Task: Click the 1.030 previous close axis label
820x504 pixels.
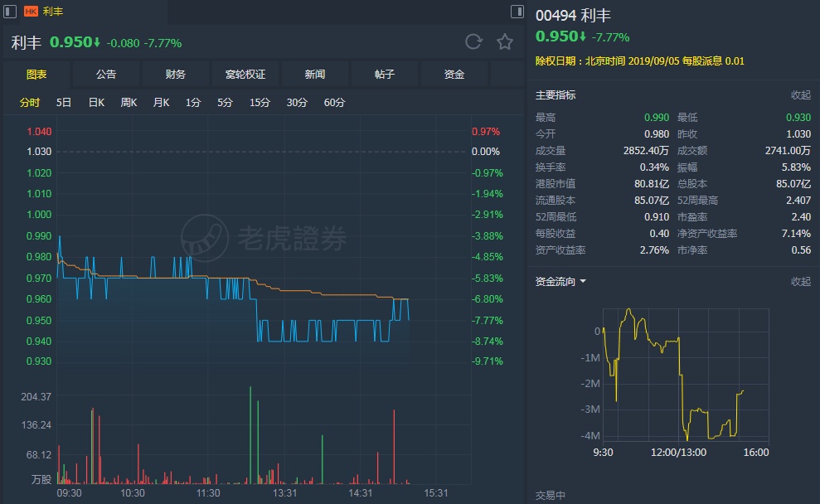Action: pos(39,152)
